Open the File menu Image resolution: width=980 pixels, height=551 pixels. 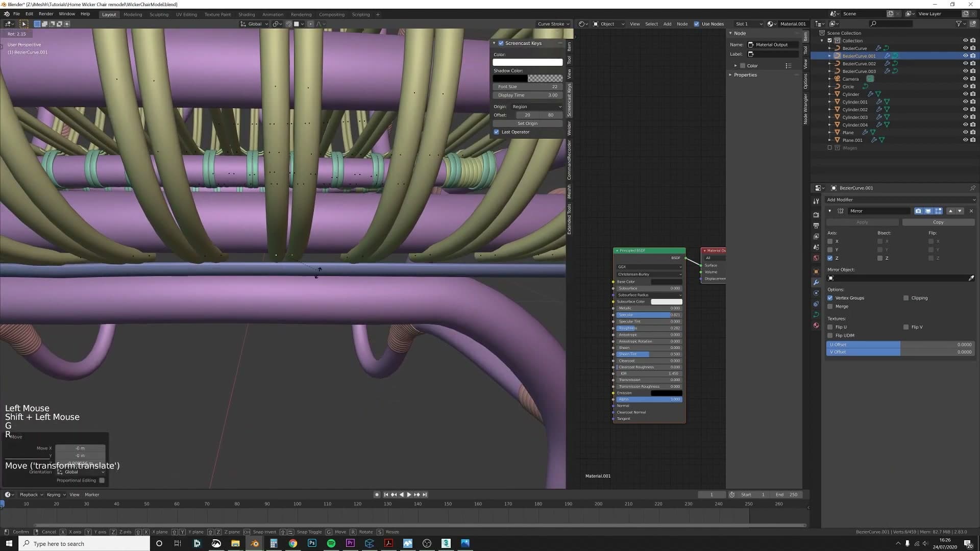(16, 14)
